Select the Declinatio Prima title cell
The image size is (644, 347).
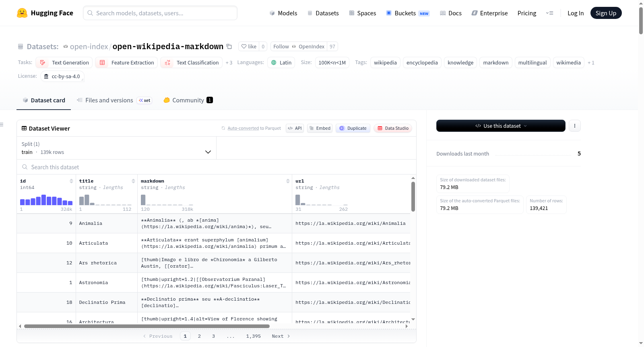click(107, 302)
